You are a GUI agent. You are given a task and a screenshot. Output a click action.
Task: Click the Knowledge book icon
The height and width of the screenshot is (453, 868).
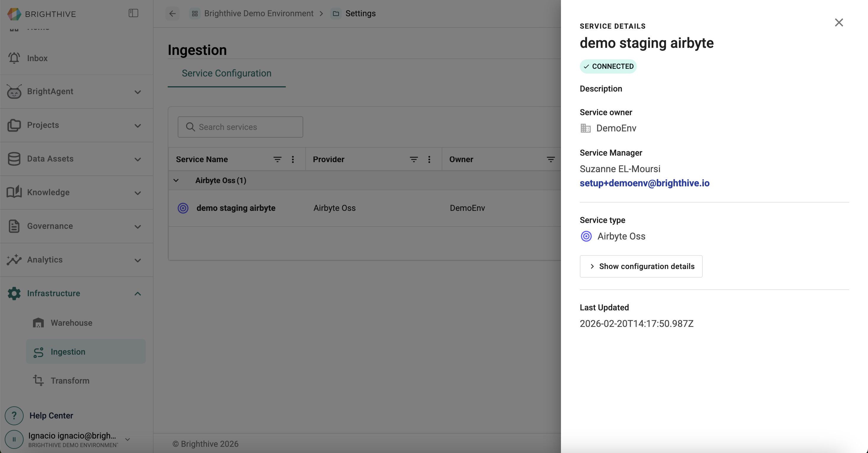(x=14, y=192)
